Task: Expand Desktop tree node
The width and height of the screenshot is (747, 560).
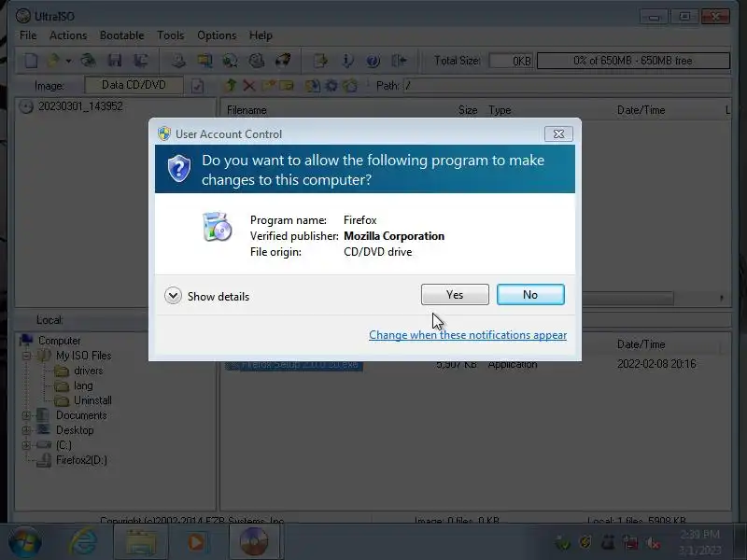Action: pos(27,430)
